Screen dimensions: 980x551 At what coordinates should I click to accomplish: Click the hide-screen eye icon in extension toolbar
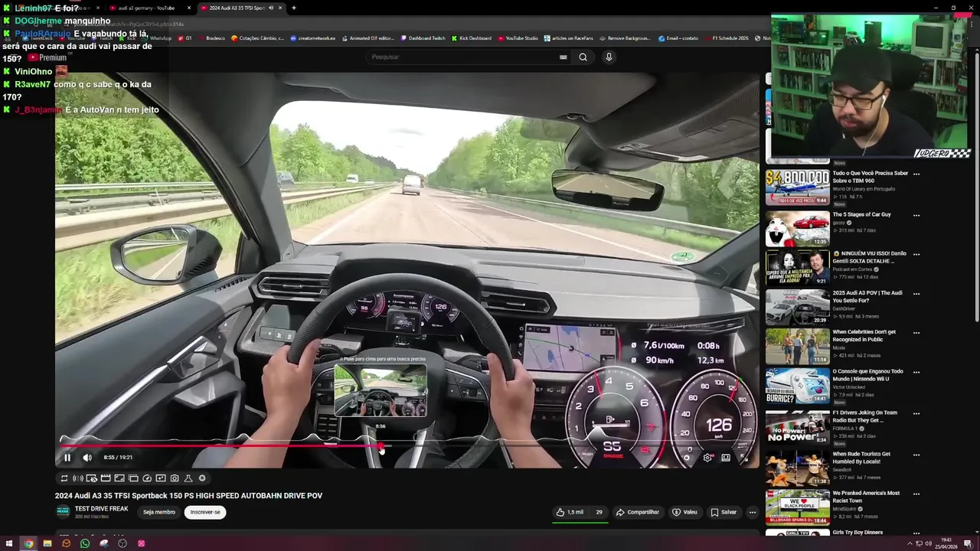point(92,478)
